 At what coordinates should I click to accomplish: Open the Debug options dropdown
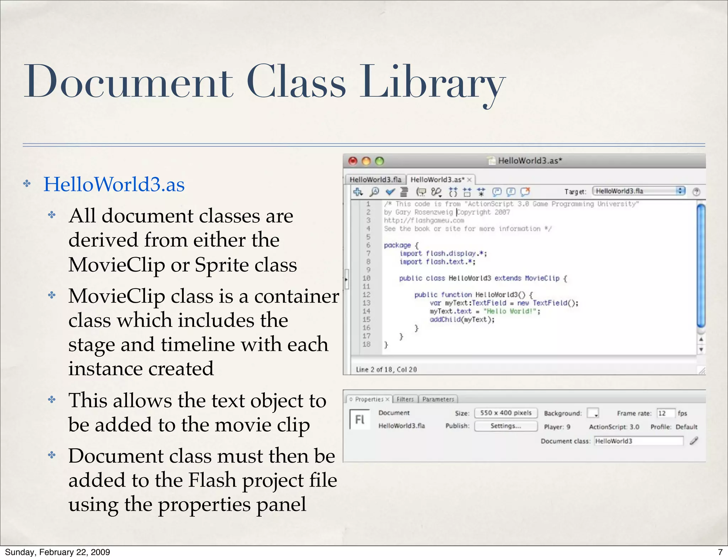436,192
